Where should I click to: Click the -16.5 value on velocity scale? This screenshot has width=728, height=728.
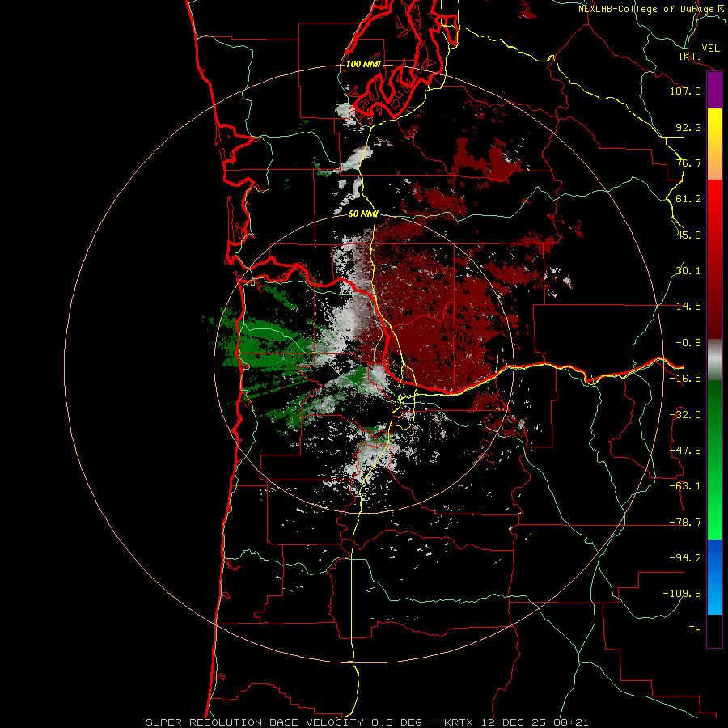pos(685,379)
